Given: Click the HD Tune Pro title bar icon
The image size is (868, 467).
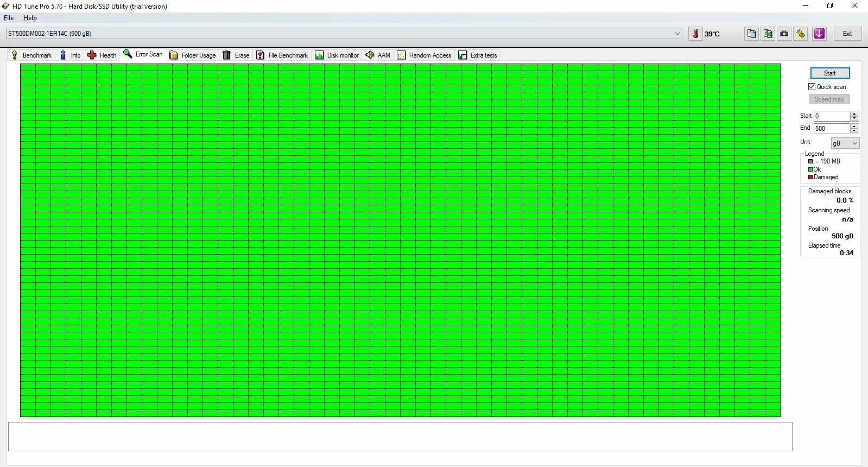Looking at the screenshot, I should coord(5,6).
